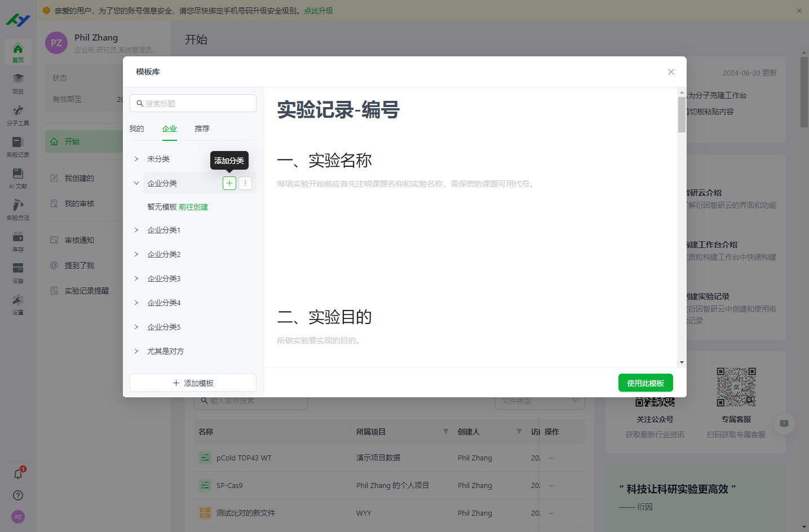809x532 pixels.
Task: Open the more options icon beside 企业分类
Action: click(x=245, y=183)
